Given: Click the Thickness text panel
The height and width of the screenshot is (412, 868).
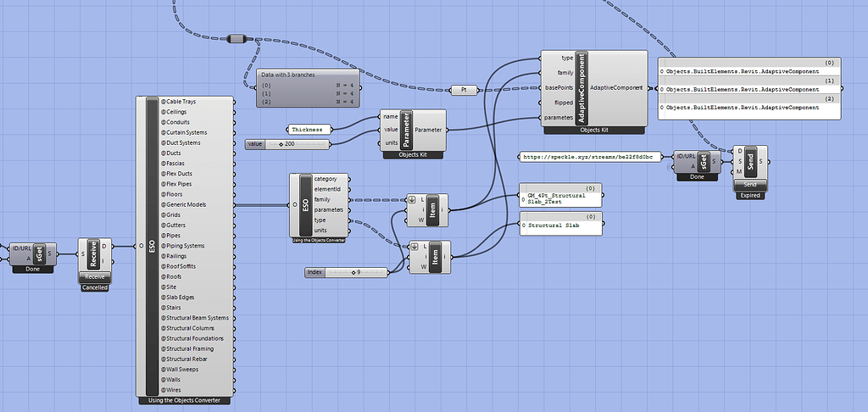Looking at the screenshot, I should 310,129.
